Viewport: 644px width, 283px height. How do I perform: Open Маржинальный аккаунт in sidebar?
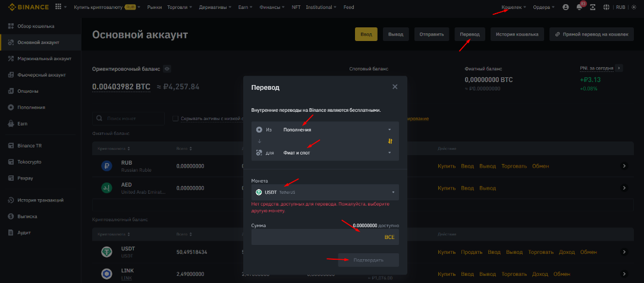[40, 59]
